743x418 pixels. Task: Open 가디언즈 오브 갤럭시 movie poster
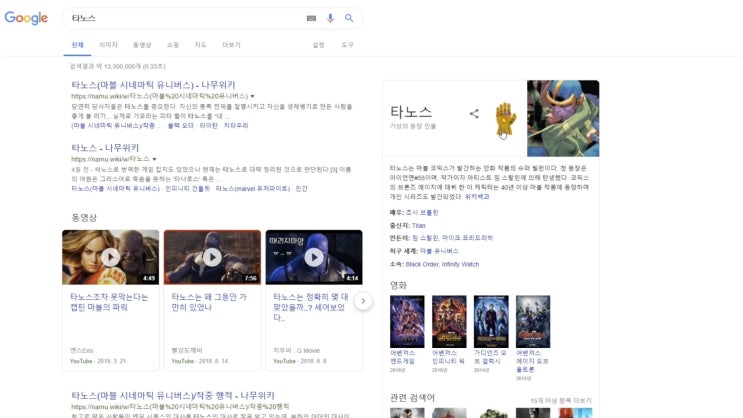[x=491, y=321]
